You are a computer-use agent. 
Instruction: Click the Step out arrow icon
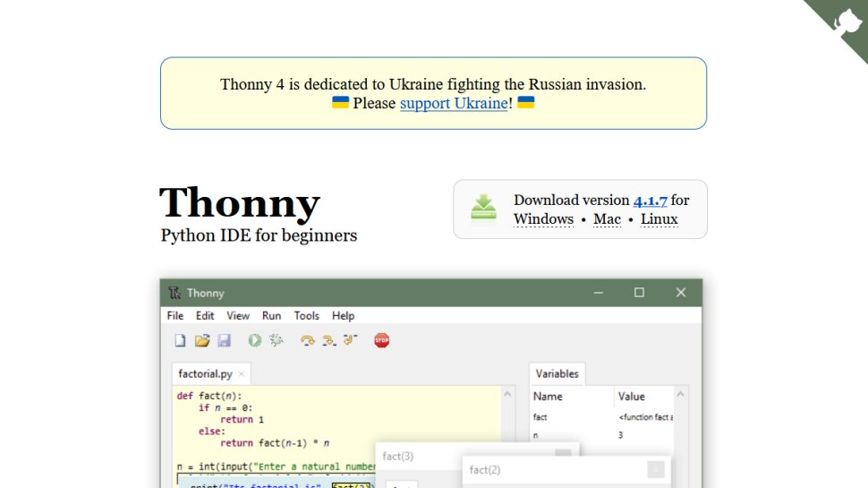click(351, 339)
